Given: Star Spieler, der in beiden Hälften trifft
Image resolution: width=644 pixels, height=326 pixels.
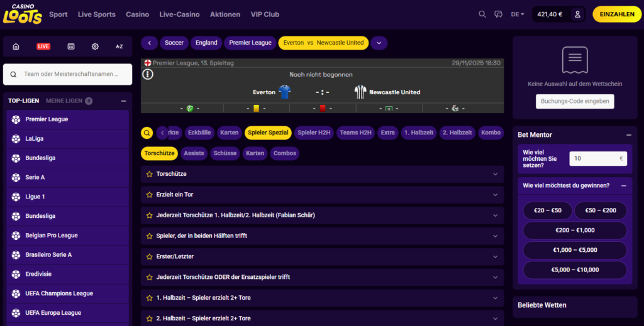Looking at the screenshot, I should pos(150,236).
